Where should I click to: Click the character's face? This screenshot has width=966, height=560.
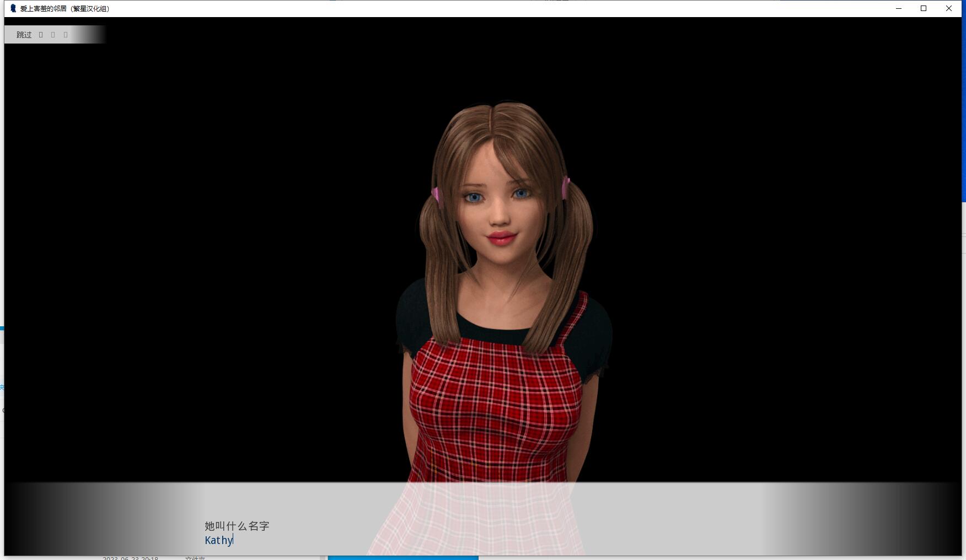click(498, 204)
